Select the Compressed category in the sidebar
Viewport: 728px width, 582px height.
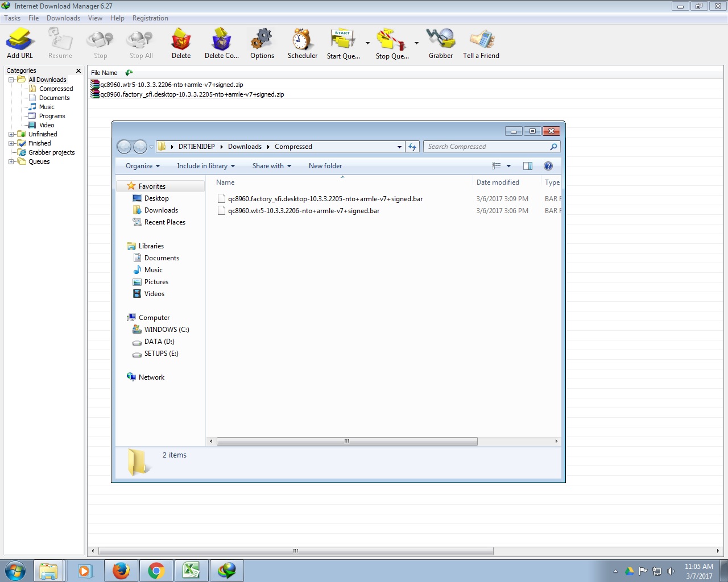pyautogui.click(x=56, y=89)
